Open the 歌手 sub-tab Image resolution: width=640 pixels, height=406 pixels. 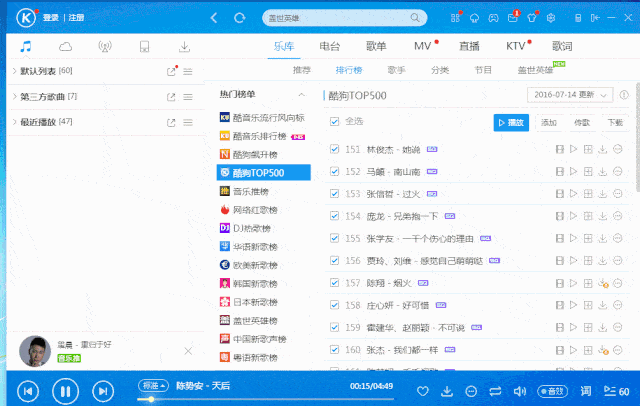pyautogui.click(x=396, y=70)
